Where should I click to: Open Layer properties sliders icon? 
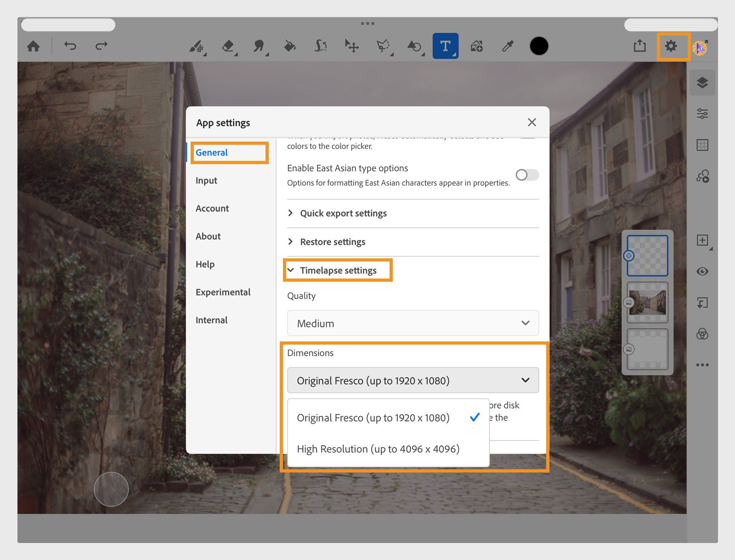click(702, 113)
